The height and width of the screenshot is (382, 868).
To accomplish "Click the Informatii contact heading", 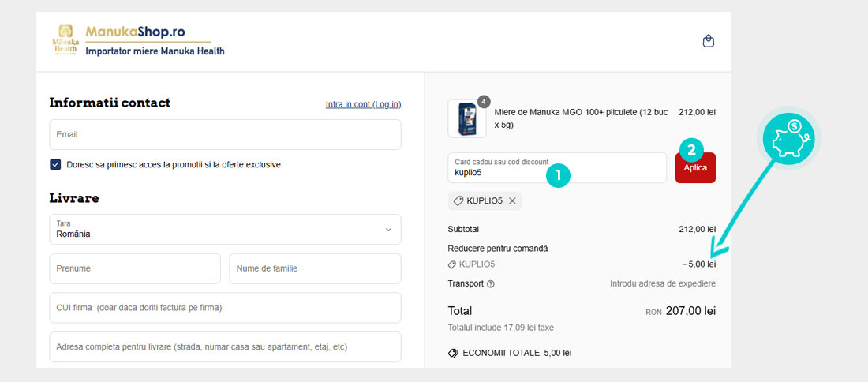I will [110, 103].
